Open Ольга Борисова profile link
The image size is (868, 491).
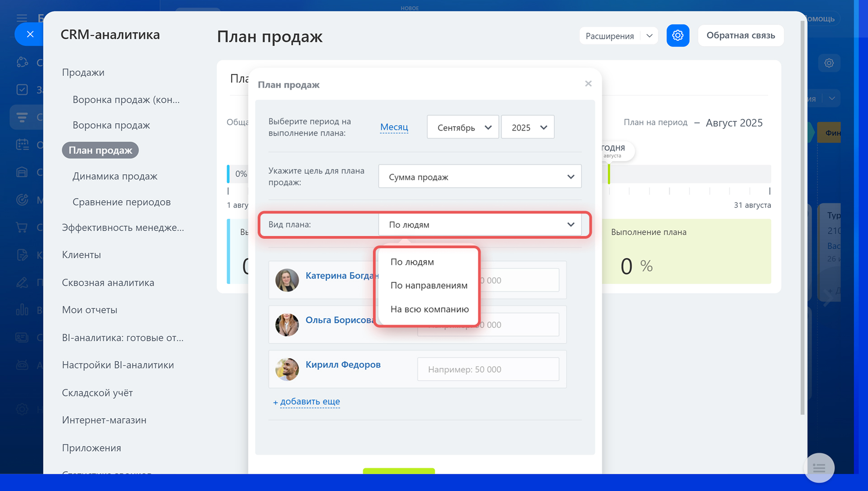tap(341, 320)
